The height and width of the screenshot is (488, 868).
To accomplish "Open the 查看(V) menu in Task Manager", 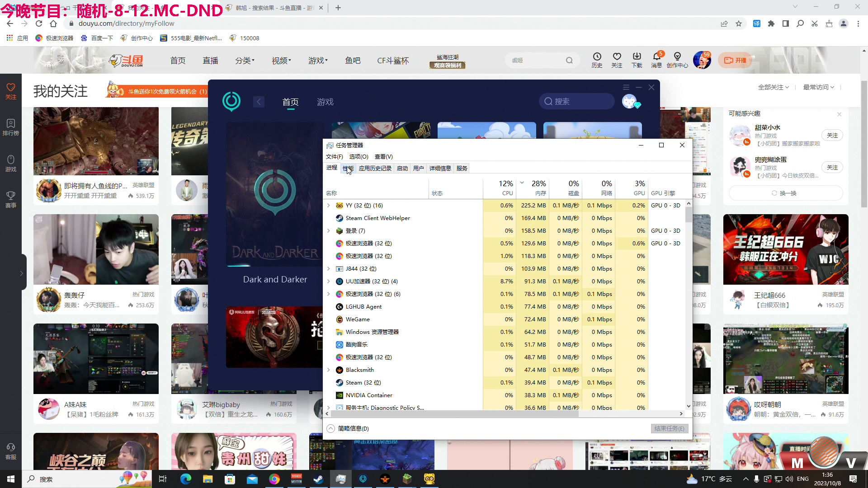I will click(383, 156).
